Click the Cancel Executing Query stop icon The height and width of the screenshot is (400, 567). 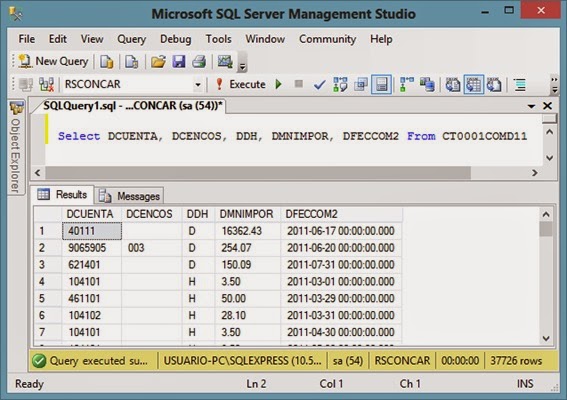click(x=299, y=84)
